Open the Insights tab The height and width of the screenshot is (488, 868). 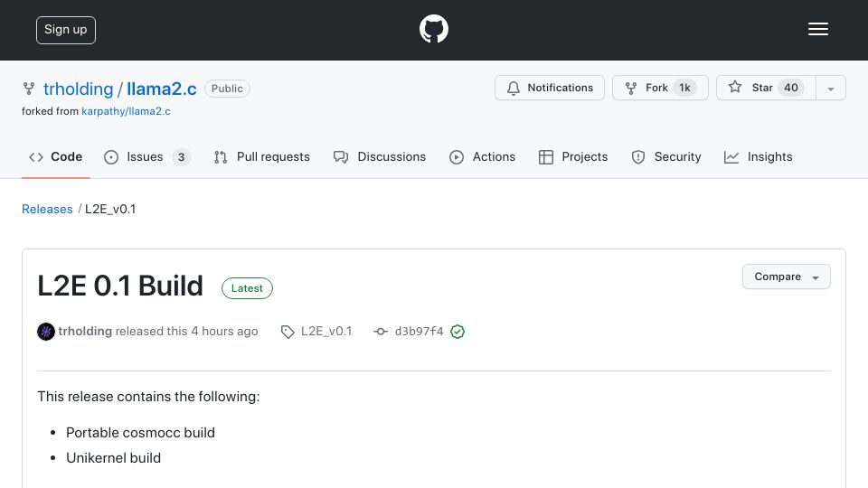coord(758,157)
